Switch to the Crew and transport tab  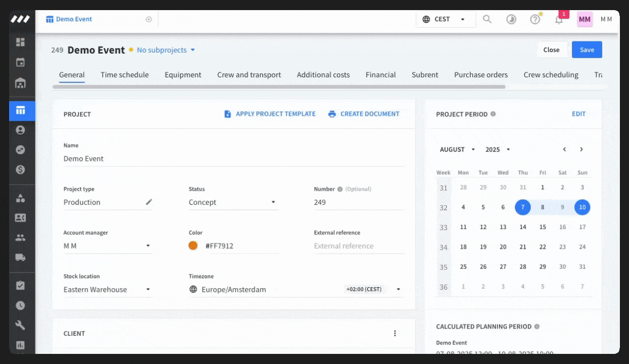[x=249, y=75]
